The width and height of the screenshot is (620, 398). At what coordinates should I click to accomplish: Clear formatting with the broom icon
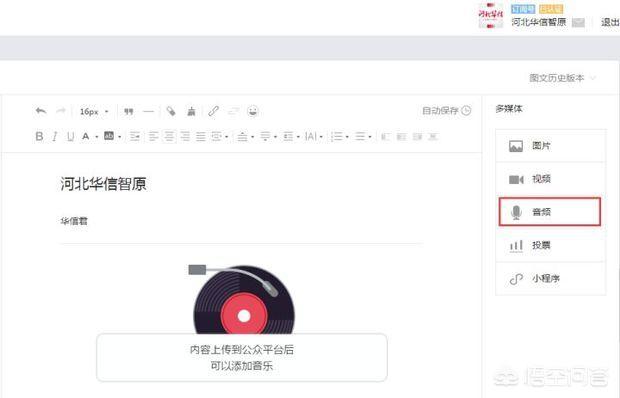(191, 111)
